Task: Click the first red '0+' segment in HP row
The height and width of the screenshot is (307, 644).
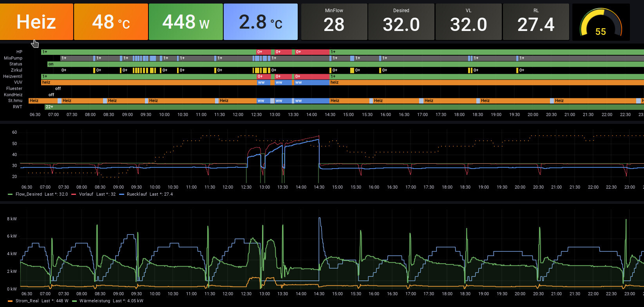Action: pyautogui.click(x=263, y=52)
